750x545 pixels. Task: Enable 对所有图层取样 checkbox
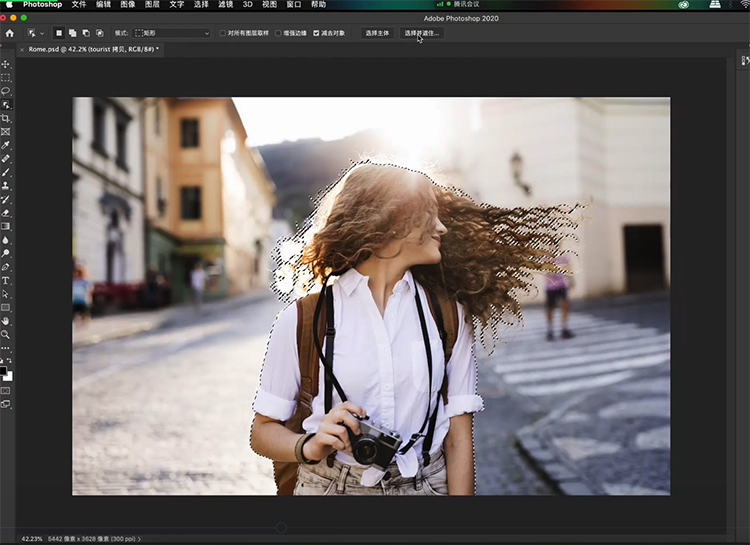[222, 33]
